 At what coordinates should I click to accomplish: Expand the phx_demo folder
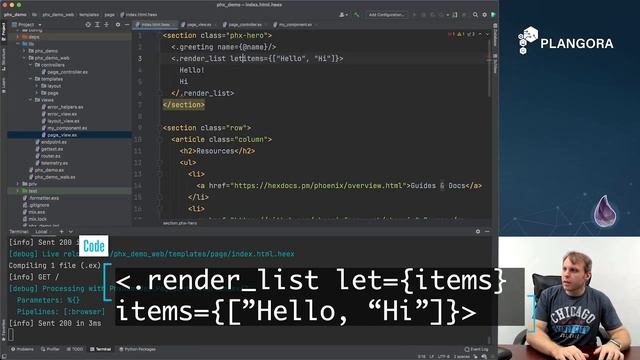[x=24, y=51]
